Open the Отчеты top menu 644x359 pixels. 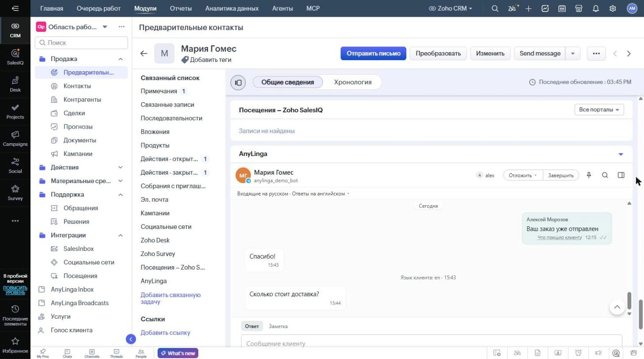tap(181, 8)
